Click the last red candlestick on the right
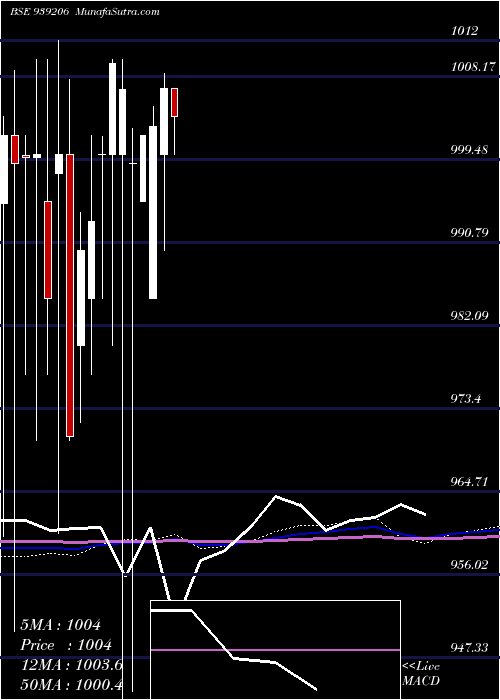Screen dimensions: 500x700 coord(174,103)
